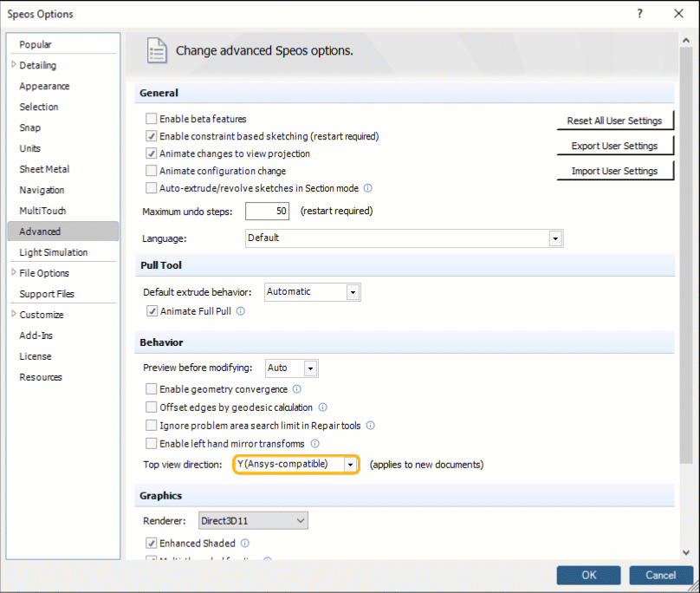
Task: Click the info icon next to Enable left hand mirror transforms
Action: coord(315,444)
